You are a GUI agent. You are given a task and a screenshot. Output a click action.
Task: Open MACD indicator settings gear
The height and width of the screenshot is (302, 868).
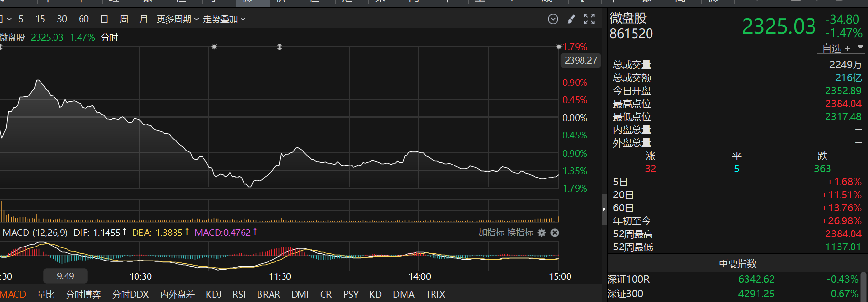click(542, 233)
